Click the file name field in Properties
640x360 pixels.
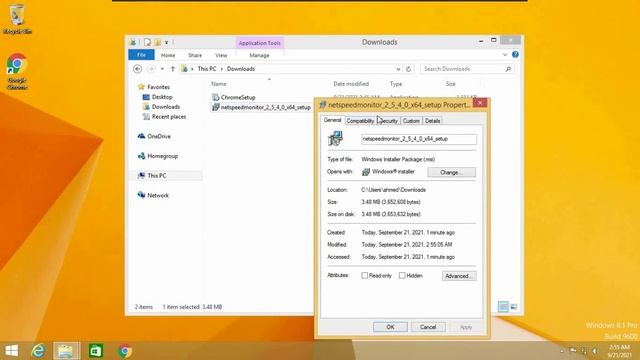pyautogui.click(x=419, y=139)
